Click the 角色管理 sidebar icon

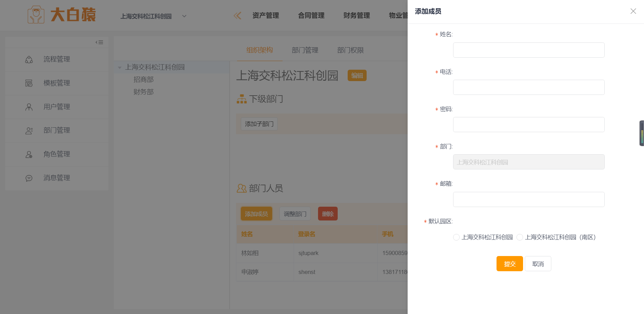pos(29,154)
